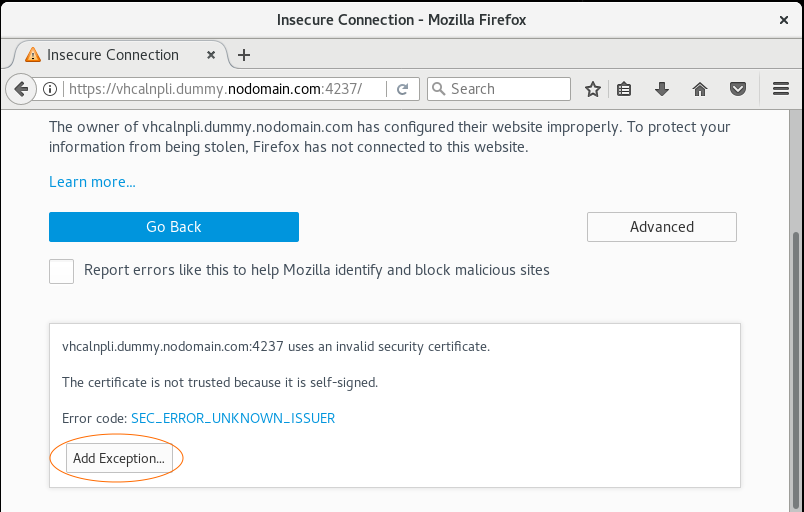Select the Insecure Connection tab
Screen dimensions: 804x512
[120, 55]
